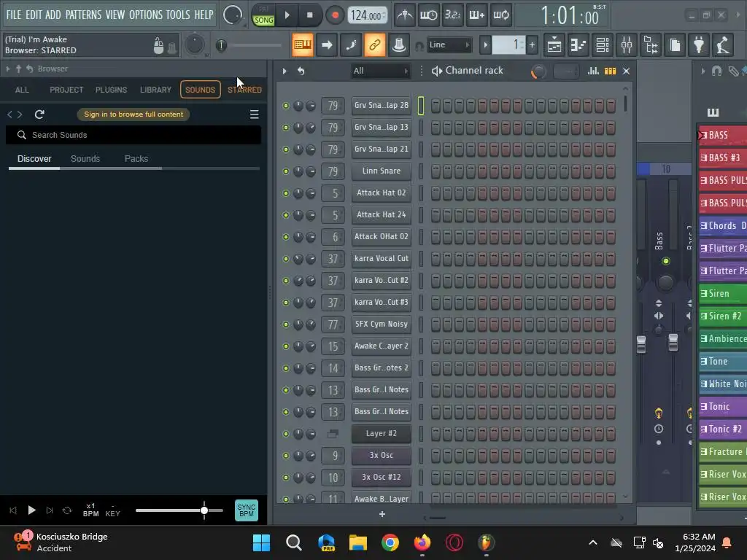Screen dimensions: 747x560
Task: Open the Mixer toolbar icon
Action: click(627, 45)
